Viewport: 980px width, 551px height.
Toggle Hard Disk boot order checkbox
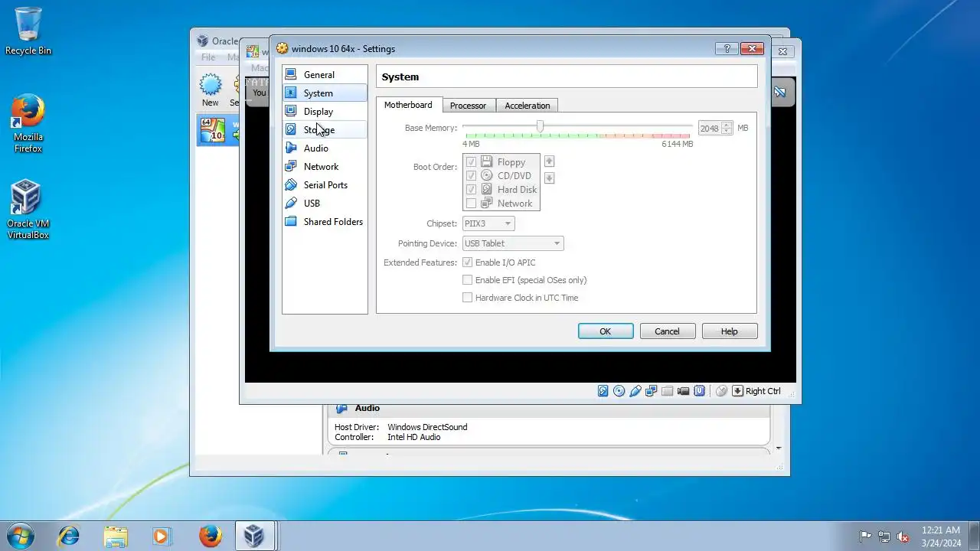pyautogui.click(x=472, y=190)
